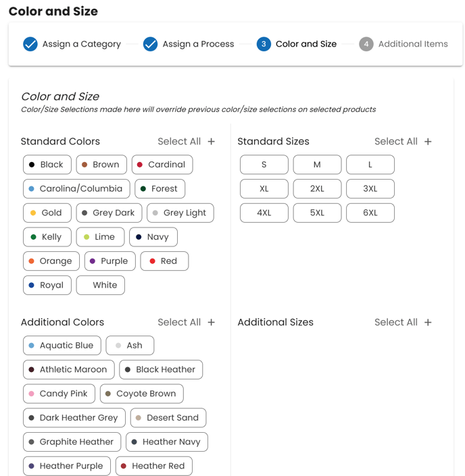Click the Assign a Process checkmark icon
The image size is (465, 476).
[x=151, y=44]
